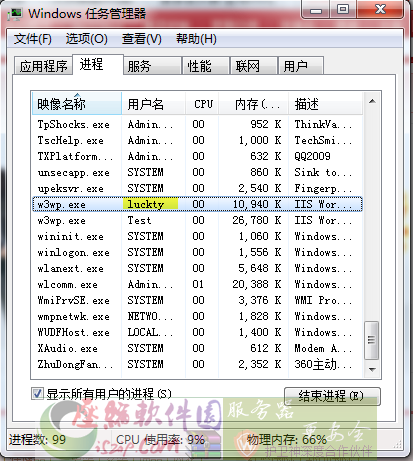413x461 pixels.
Task: Open the 文件(F) menu
Action: click(x=33, y=39)
